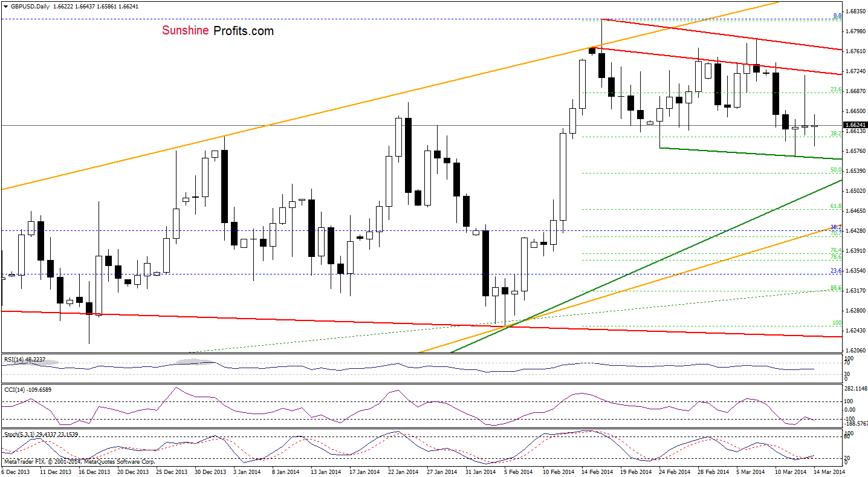Image resolution: width=868 pixels, height=477 pixels.
Task: Click the 78.6 Fibonacci level label
Action: (837, 256)
